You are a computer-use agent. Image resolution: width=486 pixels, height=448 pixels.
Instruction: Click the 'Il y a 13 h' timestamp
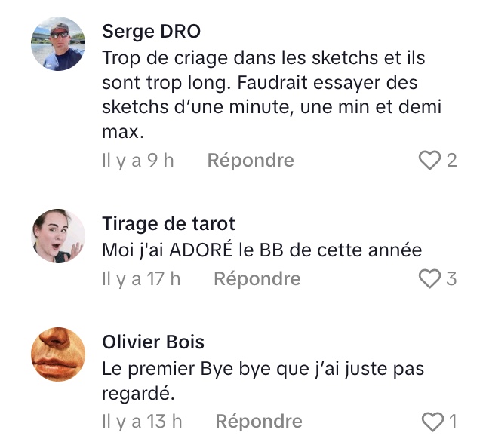[x=142, y=422]
